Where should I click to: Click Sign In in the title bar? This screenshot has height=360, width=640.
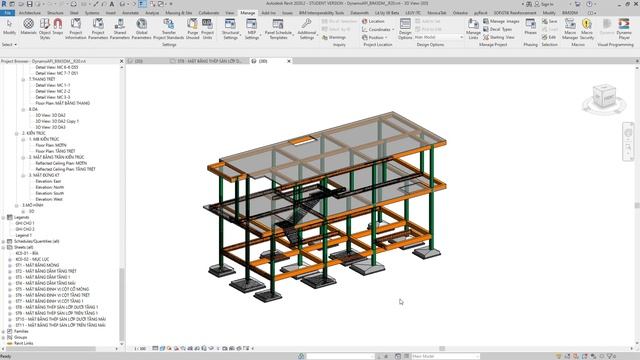[547, 4]
